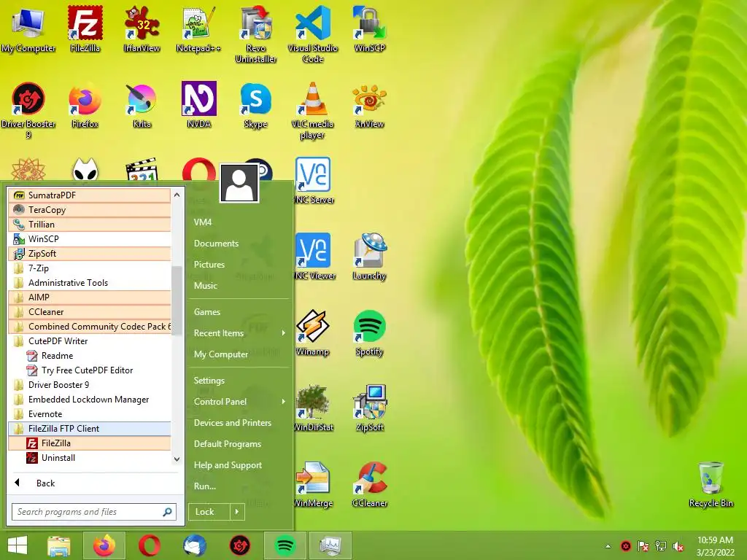747x560 pixels.
Task: Open the IrfanView desktop icon
Action: (x=142, y=29)
